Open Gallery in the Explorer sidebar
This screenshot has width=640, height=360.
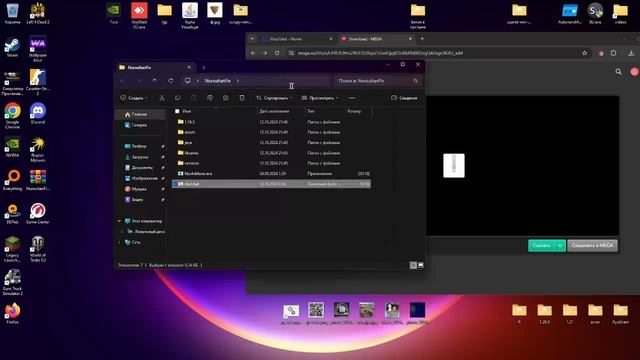pos(140,125)
